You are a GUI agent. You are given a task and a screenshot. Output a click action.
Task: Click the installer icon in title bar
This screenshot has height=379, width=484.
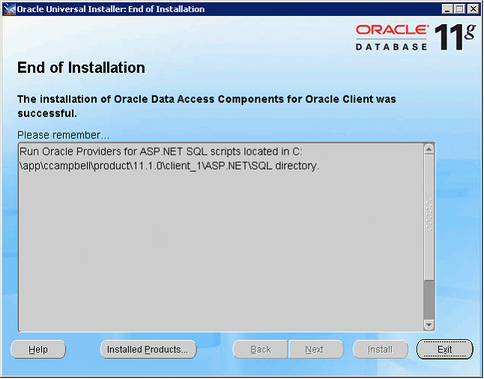pyautogui.click(x=9, y=9)
